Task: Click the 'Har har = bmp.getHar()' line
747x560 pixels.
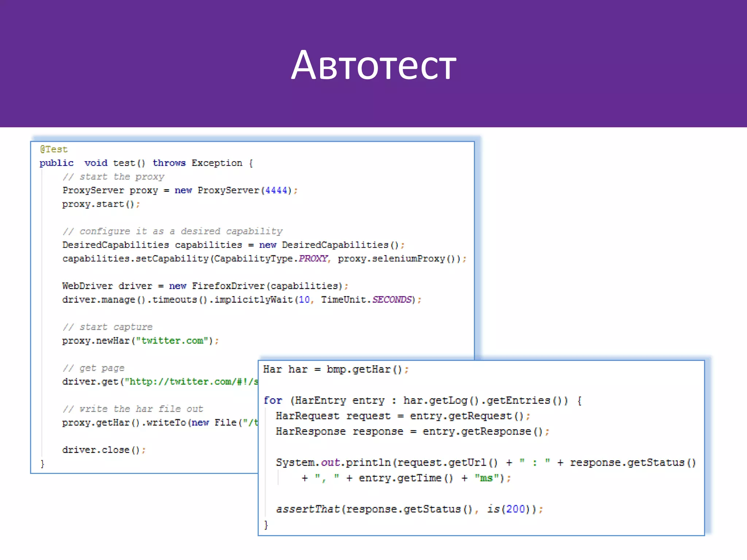Action: pos(336,370)
